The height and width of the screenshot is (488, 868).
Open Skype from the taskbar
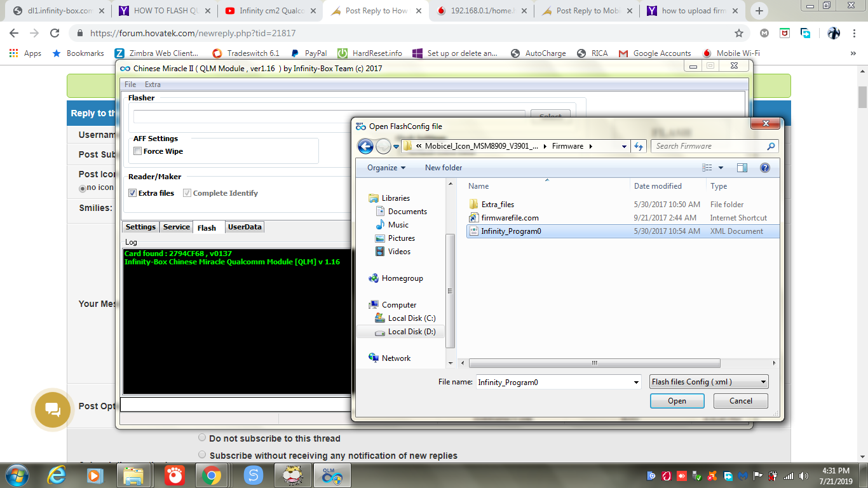[253, 475]
